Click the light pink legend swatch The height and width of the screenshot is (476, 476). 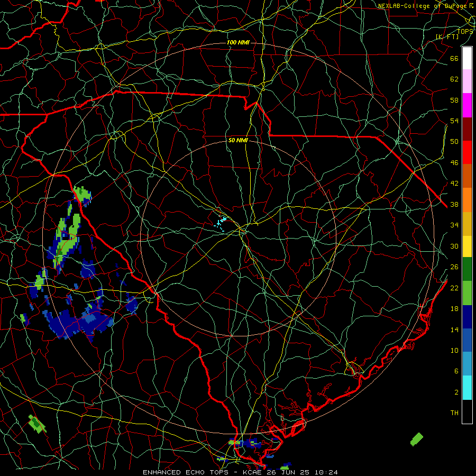click(467, 81)
